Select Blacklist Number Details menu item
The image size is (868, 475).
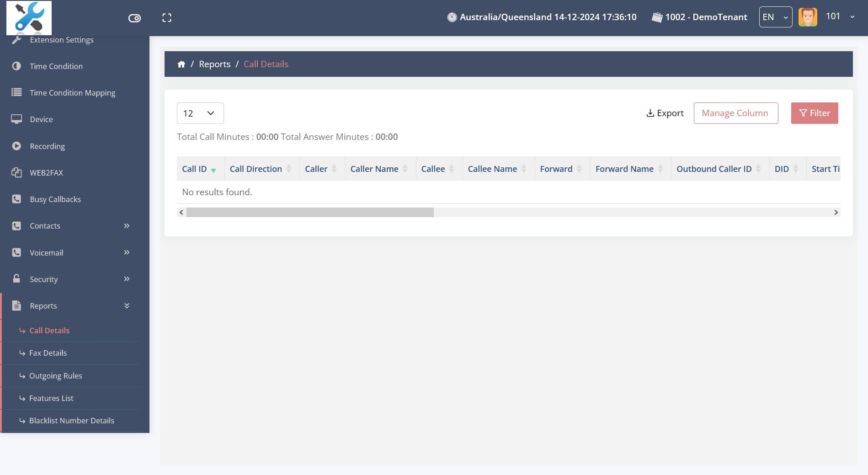tap(71, 421)
